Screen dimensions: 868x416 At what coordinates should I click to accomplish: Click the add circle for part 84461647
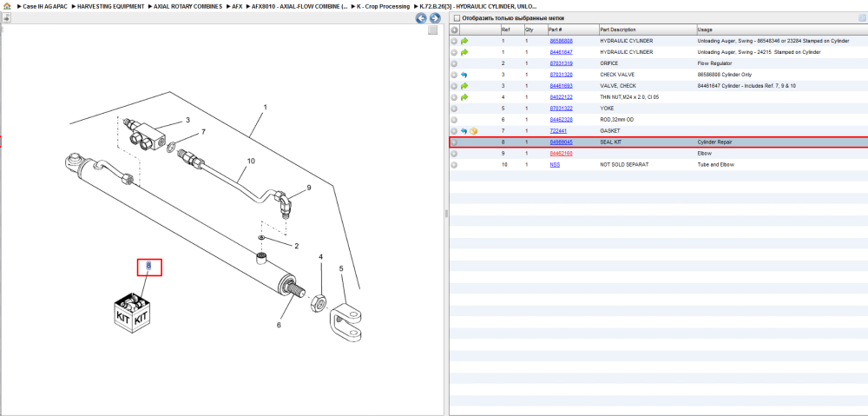tap(454, 52)
